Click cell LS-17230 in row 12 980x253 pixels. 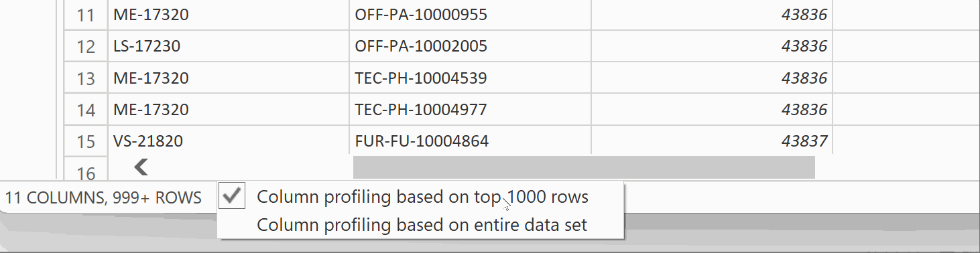229,46
